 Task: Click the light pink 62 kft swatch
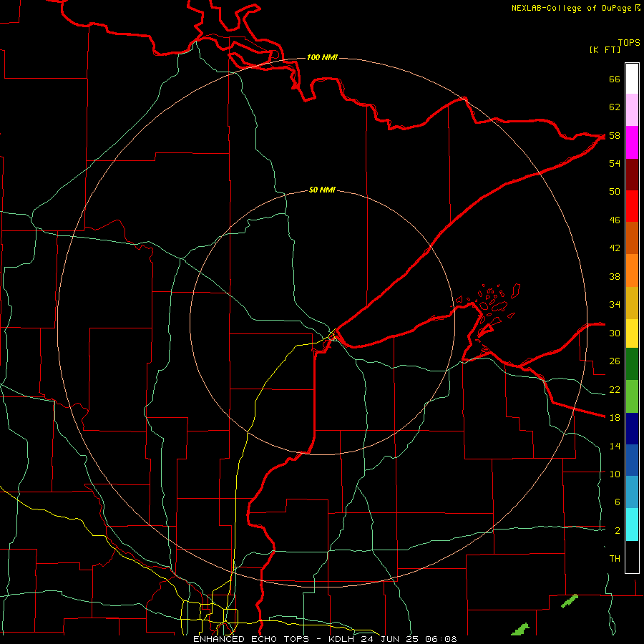pos(632,109)
